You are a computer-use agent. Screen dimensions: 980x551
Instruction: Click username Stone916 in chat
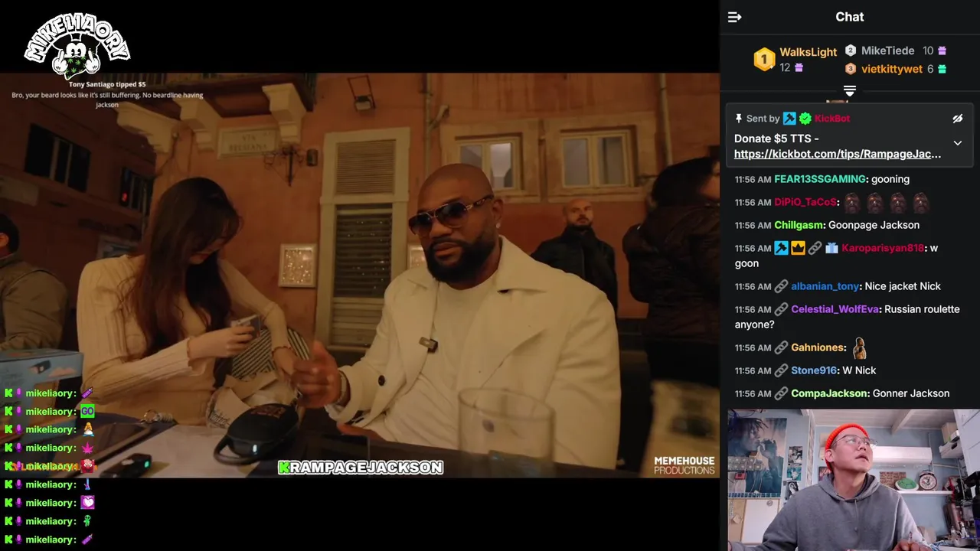pos(814,370)
